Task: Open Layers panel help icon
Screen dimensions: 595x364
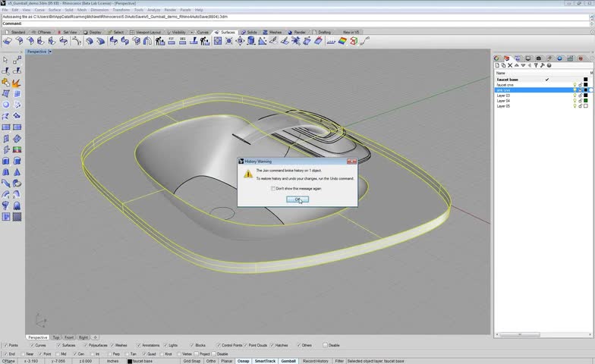Action: point(549,65)
